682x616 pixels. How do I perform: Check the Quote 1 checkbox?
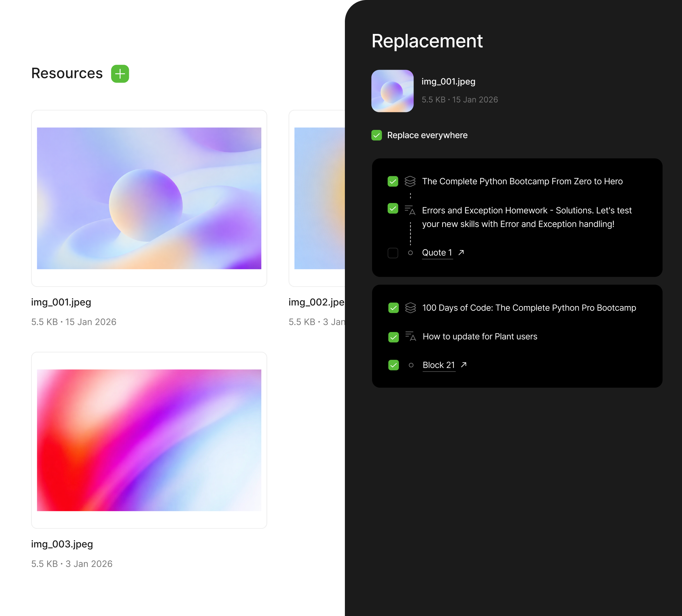click(393, 253)
